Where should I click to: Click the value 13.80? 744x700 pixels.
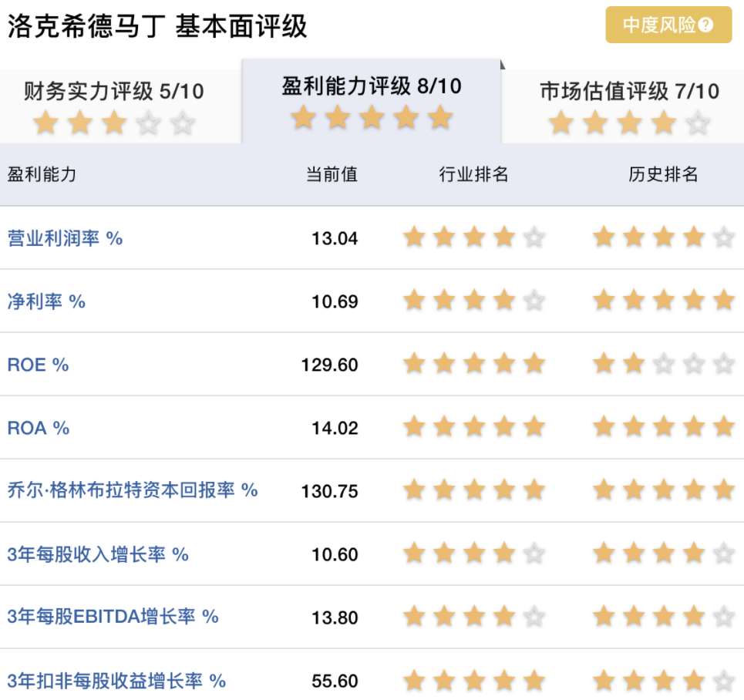335,618
